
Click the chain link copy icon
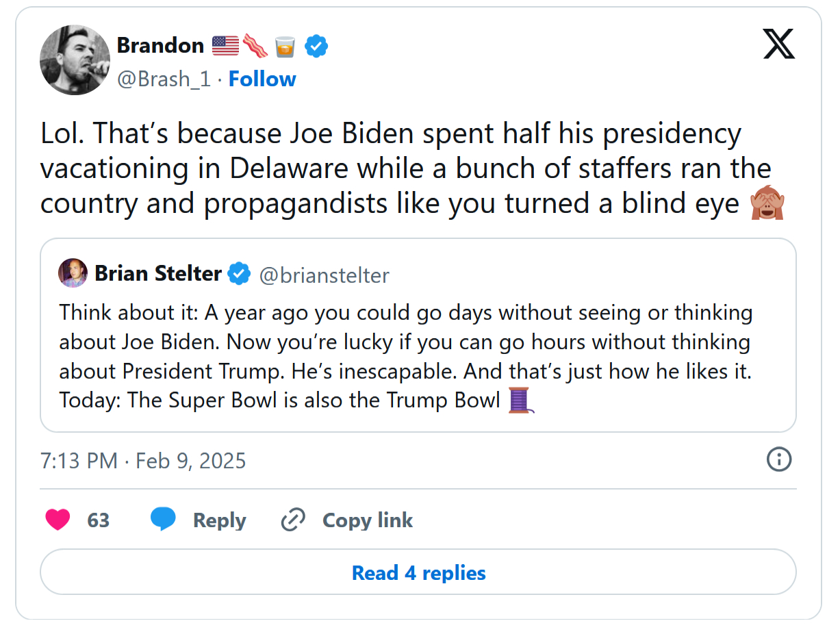coord(293,520)
